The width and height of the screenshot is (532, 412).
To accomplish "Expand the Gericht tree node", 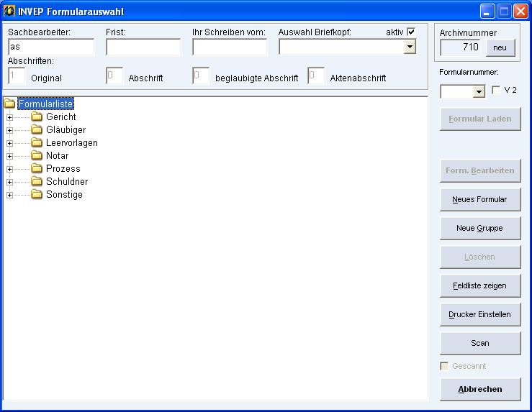I will click(10, 117).
